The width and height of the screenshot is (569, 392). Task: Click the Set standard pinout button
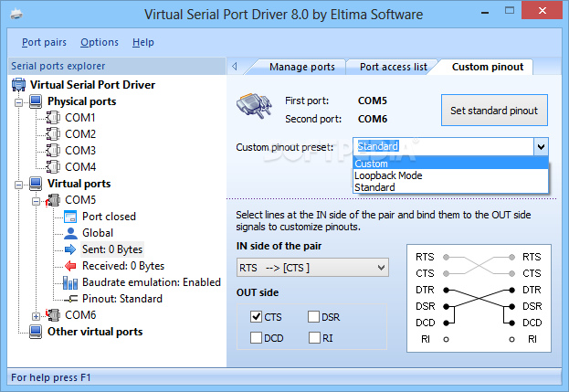pos(494,111)
